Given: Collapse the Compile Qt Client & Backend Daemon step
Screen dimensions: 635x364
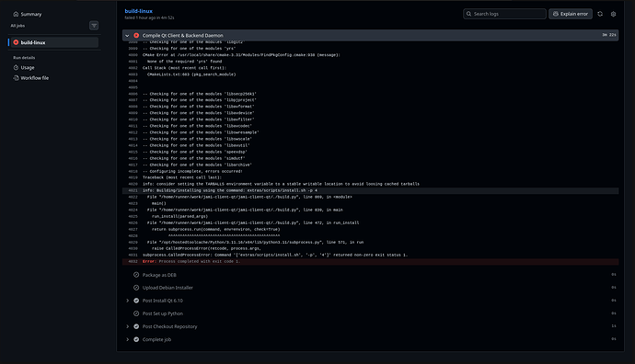Looking at the screenshot, I should [x=128, y=36].
